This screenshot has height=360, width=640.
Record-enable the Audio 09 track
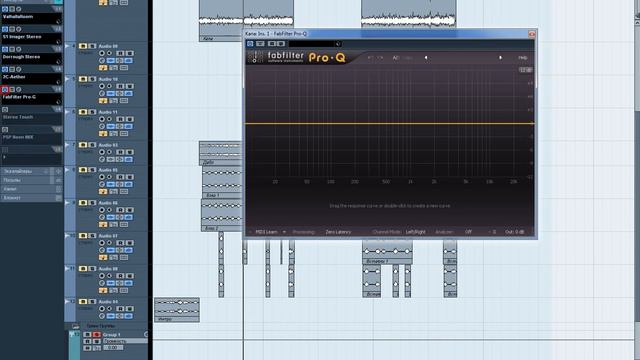point(102,53)
